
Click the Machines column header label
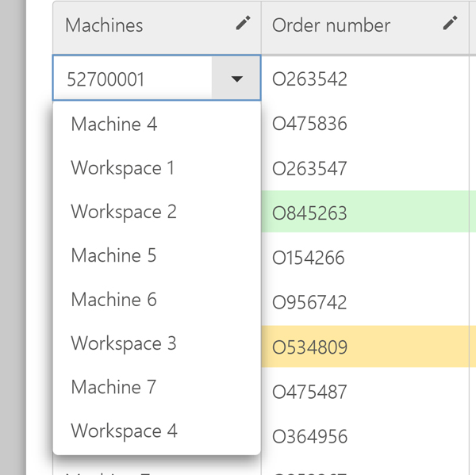point(104,25)
